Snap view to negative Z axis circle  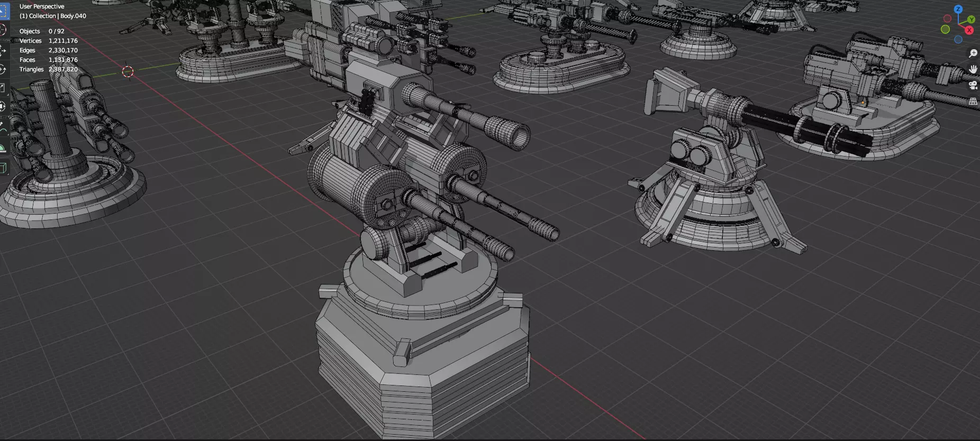coord(958,40)
